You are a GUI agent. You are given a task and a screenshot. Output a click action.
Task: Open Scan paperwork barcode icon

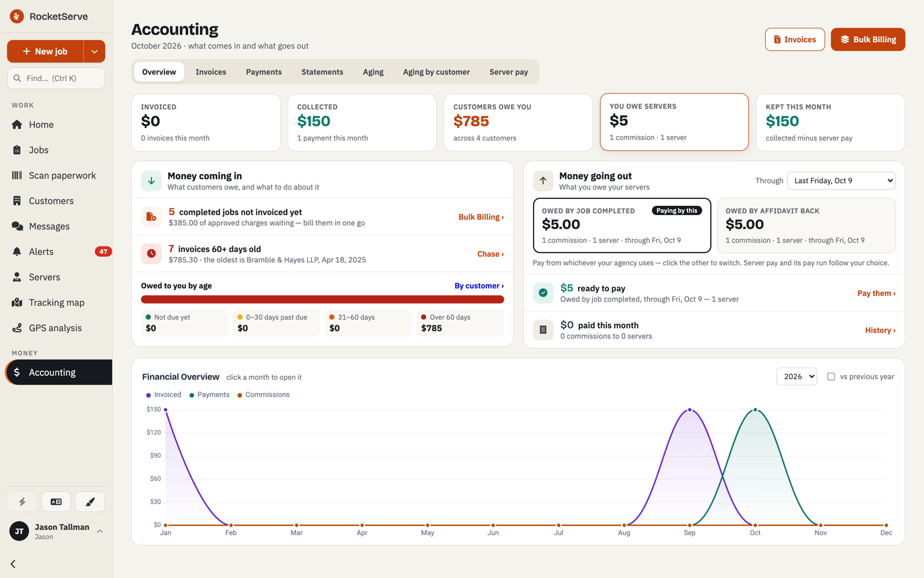[x=17, y=175]
